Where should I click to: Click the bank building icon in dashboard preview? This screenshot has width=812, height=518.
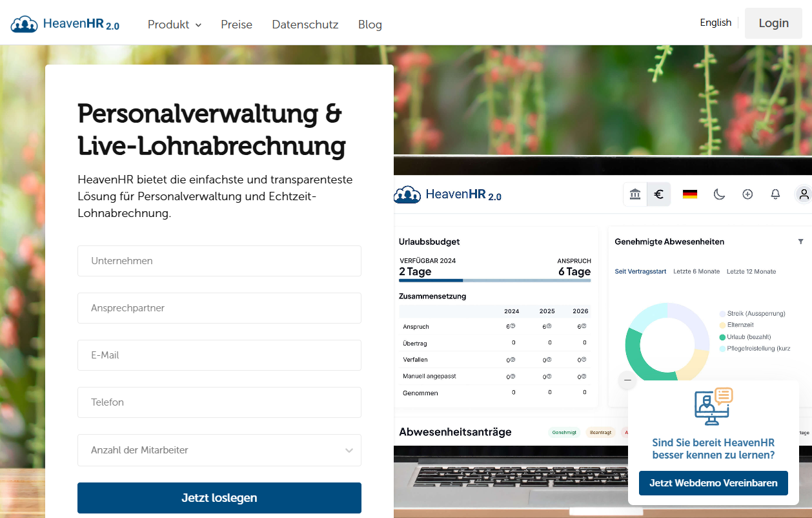635,194
